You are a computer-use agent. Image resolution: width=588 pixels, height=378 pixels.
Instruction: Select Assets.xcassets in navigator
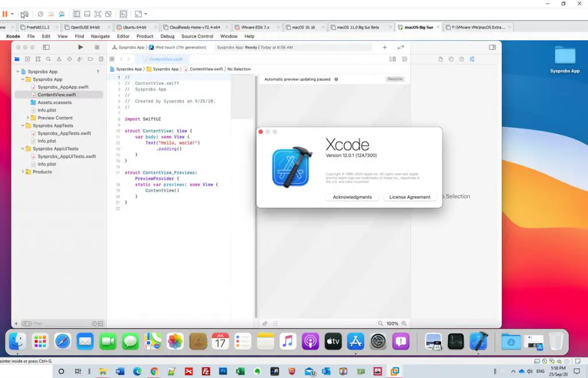pyautogui.click(x=55, y=102)
